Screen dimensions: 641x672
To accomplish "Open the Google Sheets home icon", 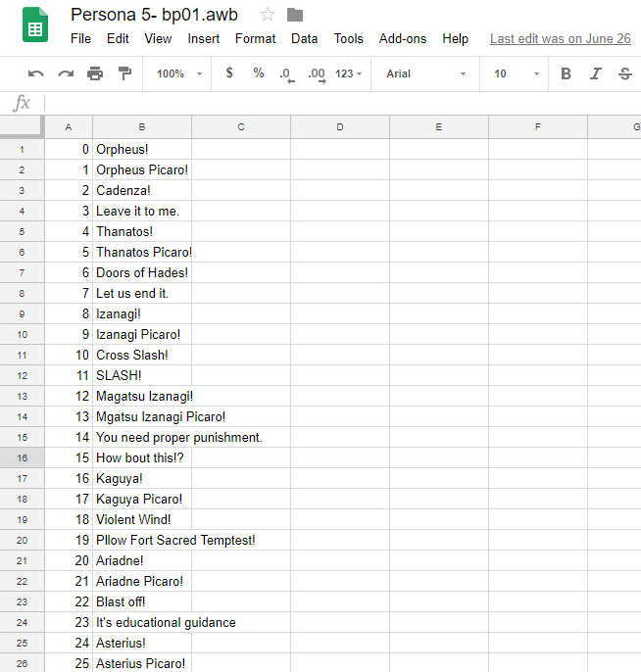I will [36, 26].
